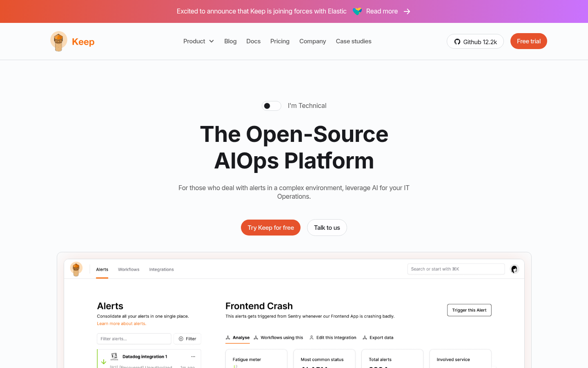Open the Most common status card
Screen dimensions: 588x368
coord(324,359)
